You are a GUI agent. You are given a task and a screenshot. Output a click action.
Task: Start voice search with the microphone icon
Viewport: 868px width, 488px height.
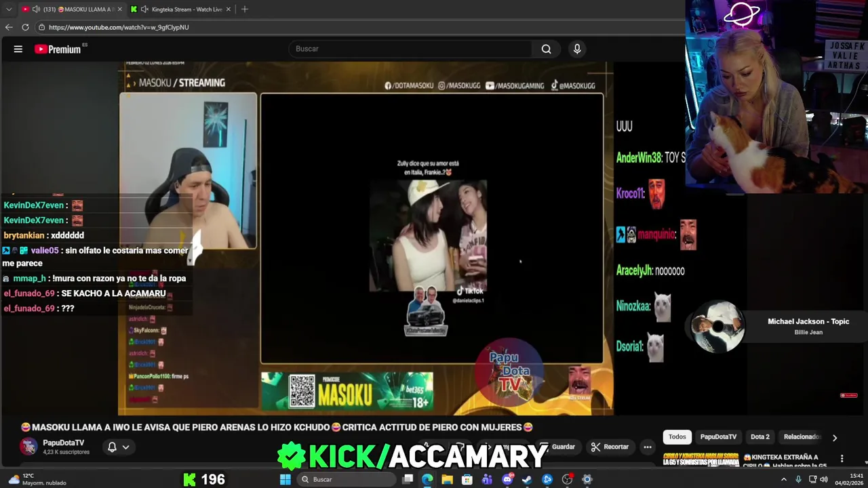coord(577,49)
